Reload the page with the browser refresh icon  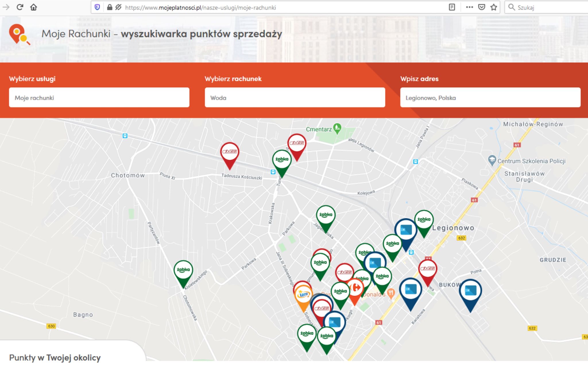click(x=20, y=7)
